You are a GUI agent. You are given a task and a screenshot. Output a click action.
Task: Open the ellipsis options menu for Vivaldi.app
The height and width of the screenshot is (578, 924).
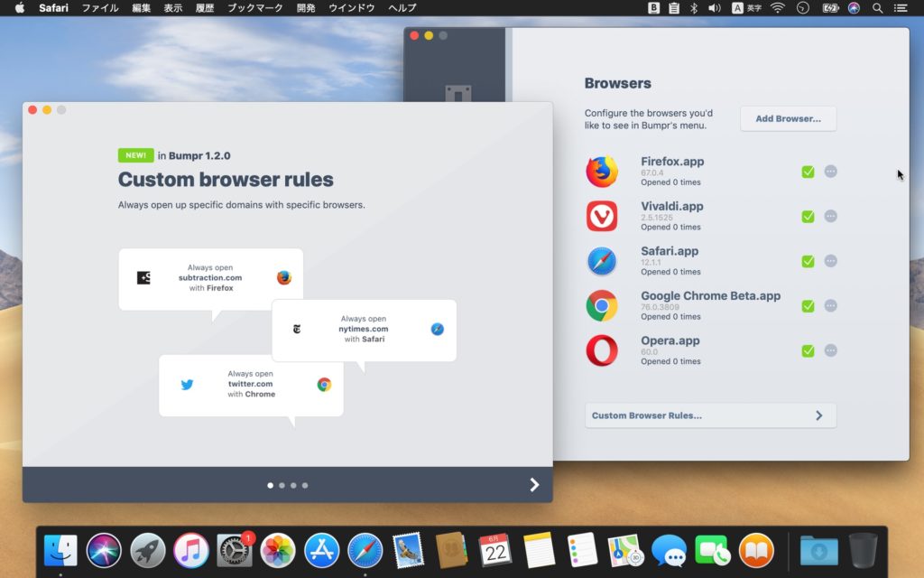coord(831,216)
